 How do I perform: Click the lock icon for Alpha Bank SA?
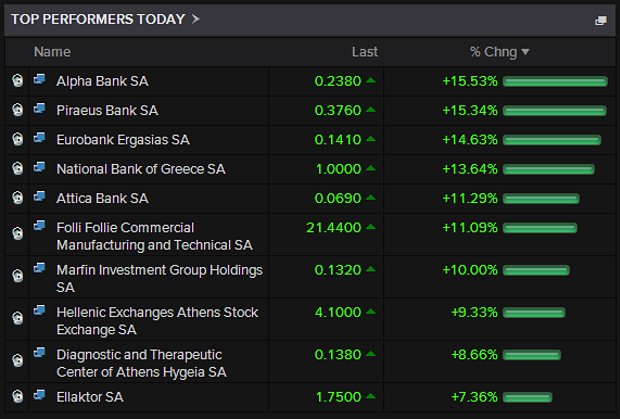point(17,81)
